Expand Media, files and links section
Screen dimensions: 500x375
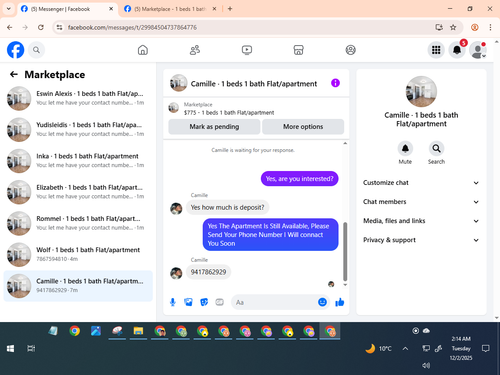421,221
